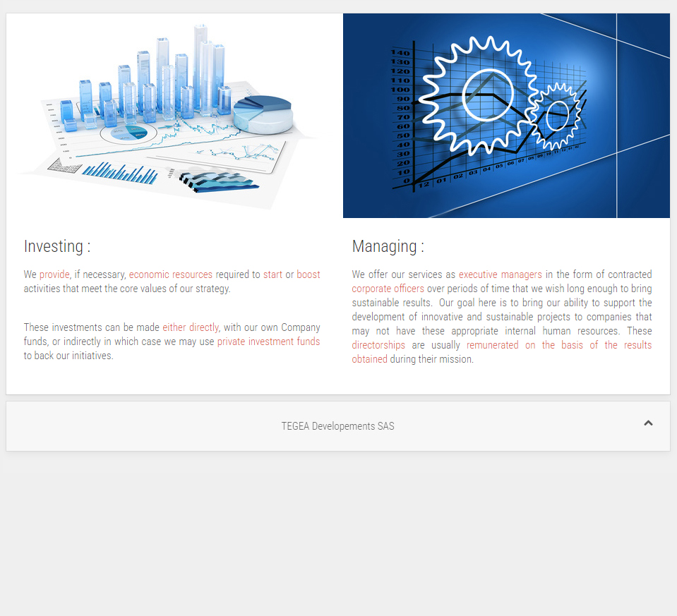Click the "either directly" highlighted text

(x=191, y=327)
